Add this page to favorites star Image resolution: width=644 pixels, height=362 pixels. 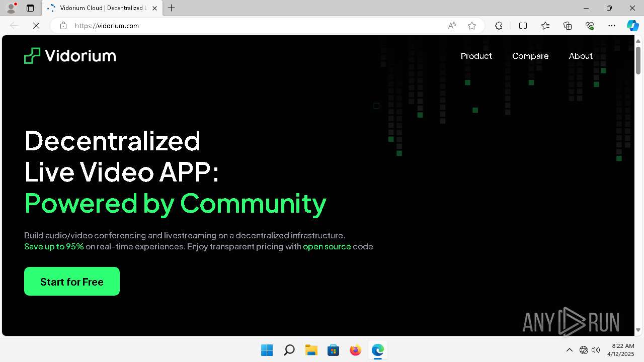click(472, 26)
